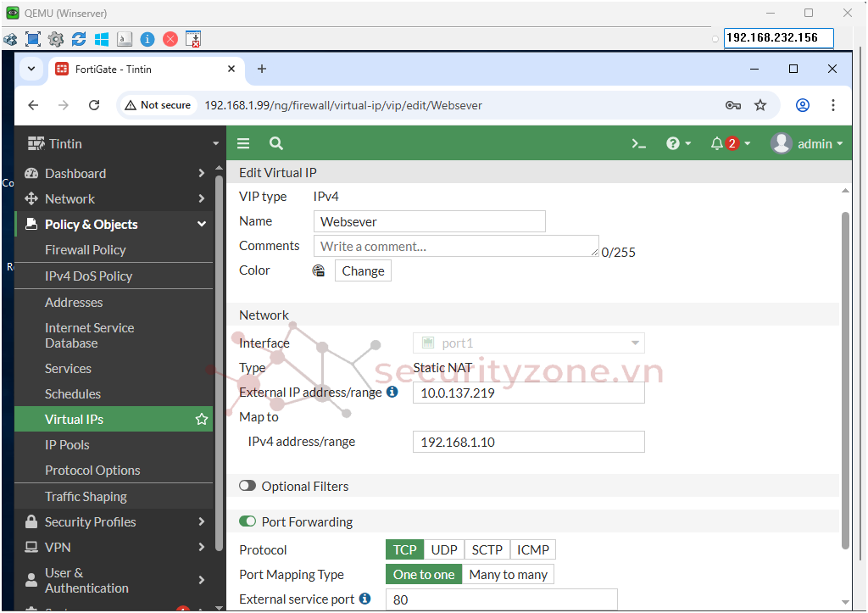Select Many to many port mapping

tap(508, 575)
